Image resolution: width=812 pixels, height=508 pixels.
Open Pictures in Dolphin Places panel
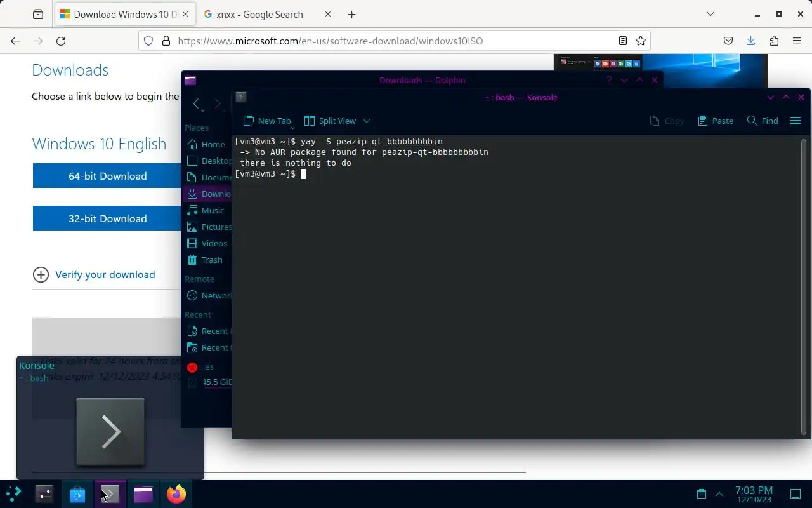click(x=209, y=227)
